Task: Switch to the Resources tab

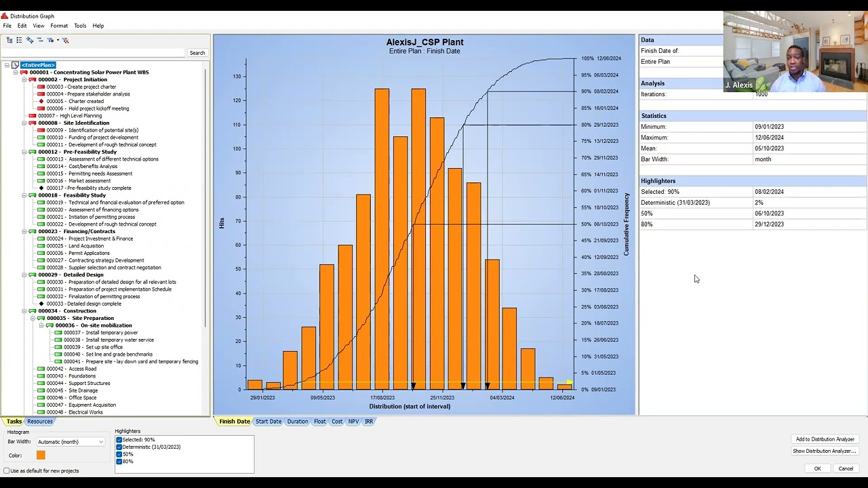Action: tap(39, 422)
